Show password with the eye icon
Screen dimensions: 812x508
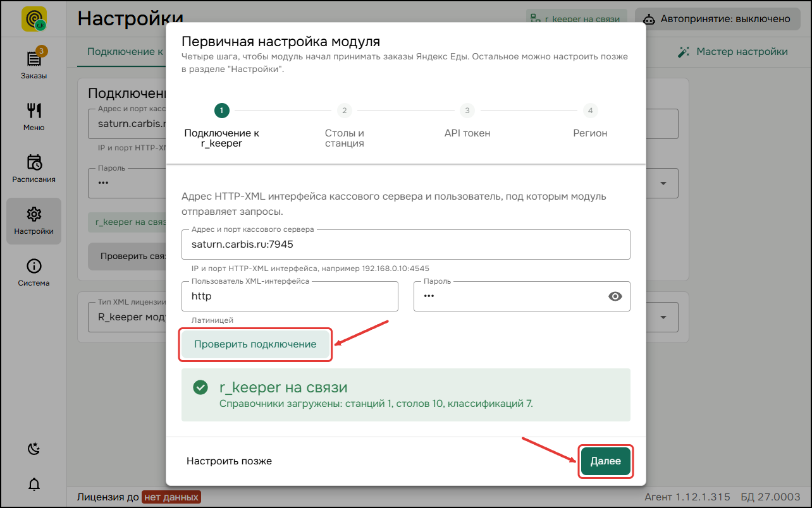click(615, 296)
